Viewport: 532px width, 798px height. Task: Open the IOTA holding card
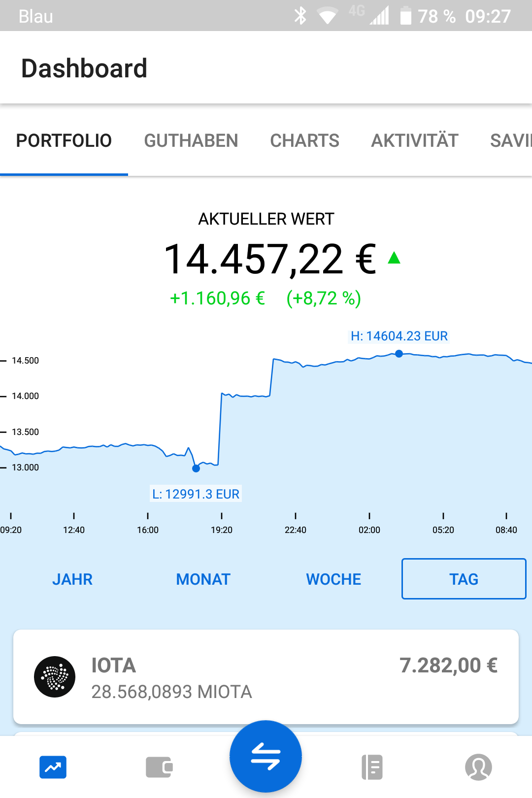click(x=266, y=677)
